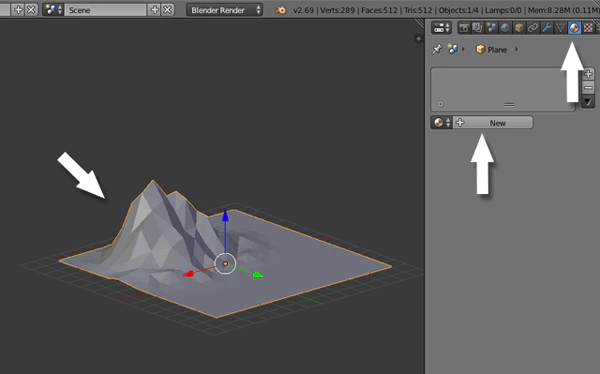Open the Material properties tab (sphere icon)
The width and height of the screenshot is (600, 374).
click(x=574, y=28)
